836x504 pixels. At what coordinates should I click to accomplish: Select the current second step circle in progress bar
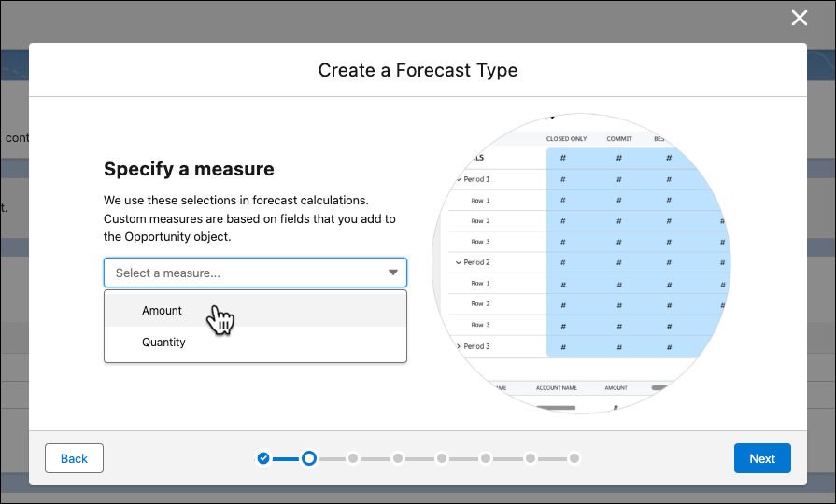308,458
